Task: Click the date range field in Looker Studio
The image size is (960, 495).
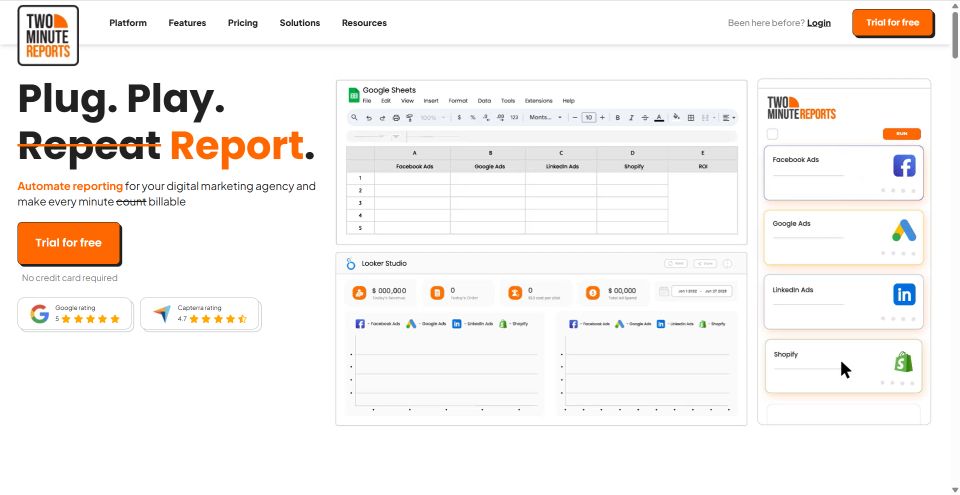Action: pos(702,292)
